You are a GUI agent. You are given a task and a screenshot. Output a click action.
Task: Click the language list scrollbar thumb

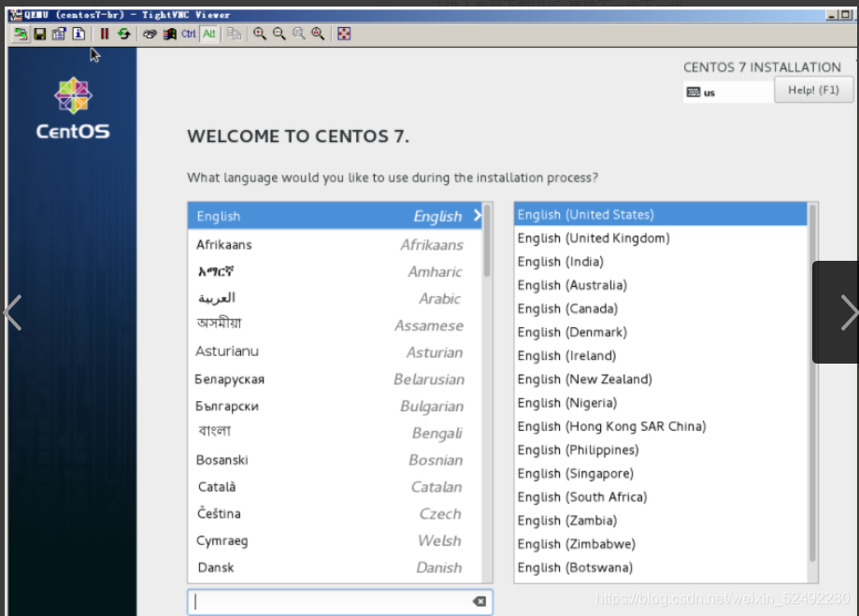[x=487, y=240]
